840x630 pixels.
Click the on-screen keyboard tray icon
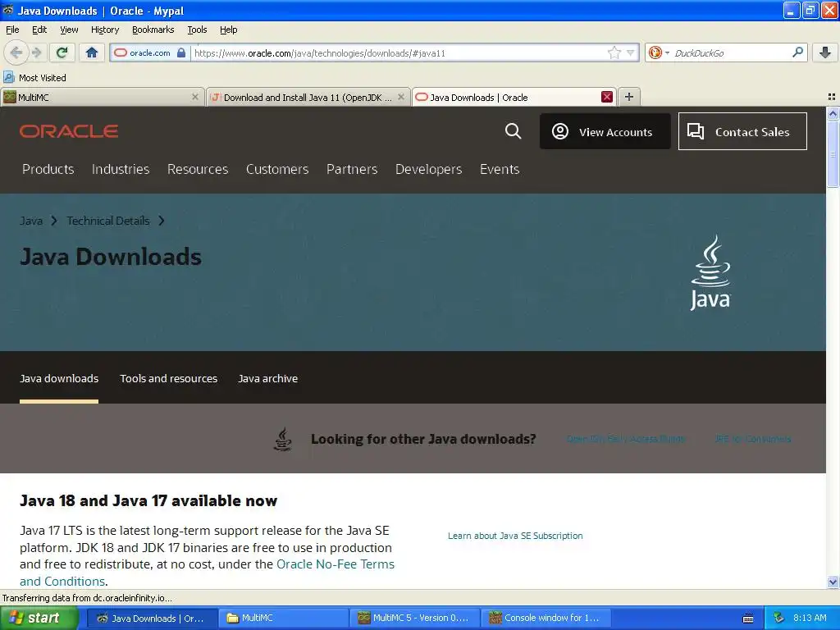point(748,619)
